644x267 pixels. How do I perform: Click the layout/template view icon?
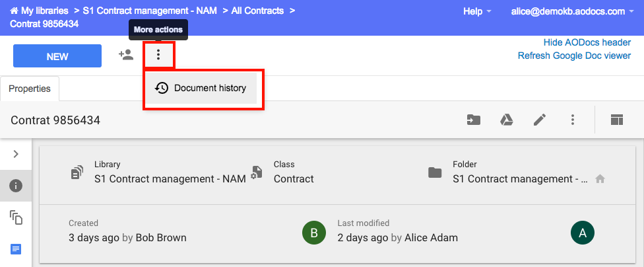[616, 120]
